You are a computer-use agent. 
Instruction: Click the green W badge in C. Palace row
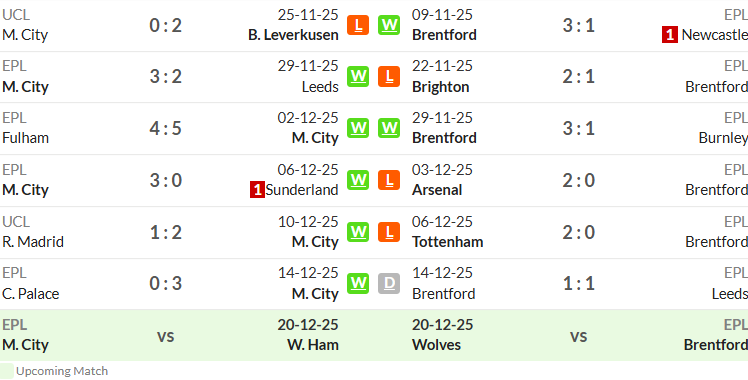(x=358, y=284)
